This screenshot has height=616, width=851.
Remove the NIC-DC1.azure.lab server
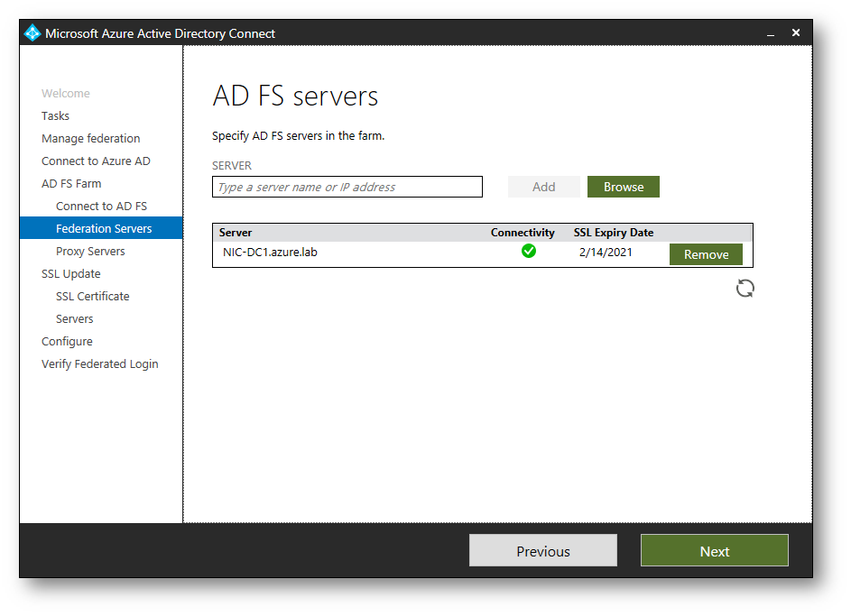pyautogui.click(x=706, y=254)
